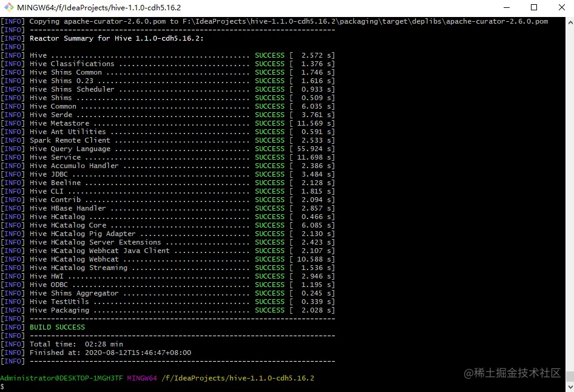
Task: Maximize the MINGW64 terminal window
Action: [x=534, y=7]
